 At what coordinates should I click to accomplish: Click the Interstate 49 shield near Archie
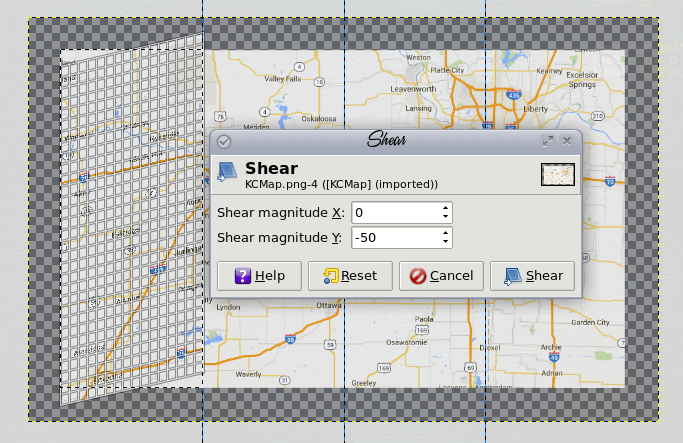click(x=554, y=358)
